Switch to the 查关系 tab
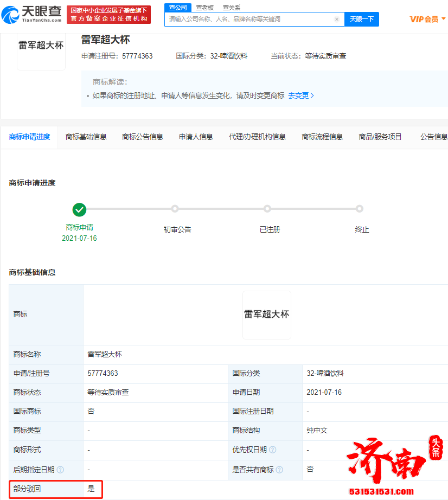This screenshot has height=500, width=448. click(x=232, y=8)
